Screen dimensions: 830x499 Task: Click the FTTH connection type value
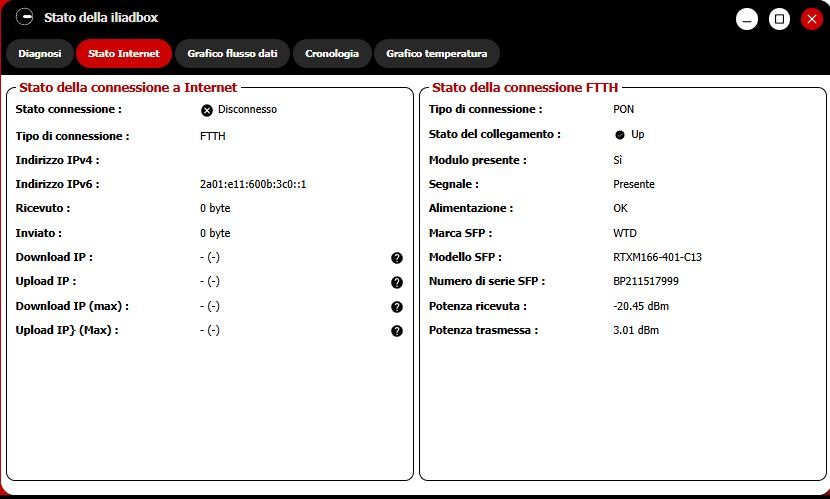(x=213, y=136)
